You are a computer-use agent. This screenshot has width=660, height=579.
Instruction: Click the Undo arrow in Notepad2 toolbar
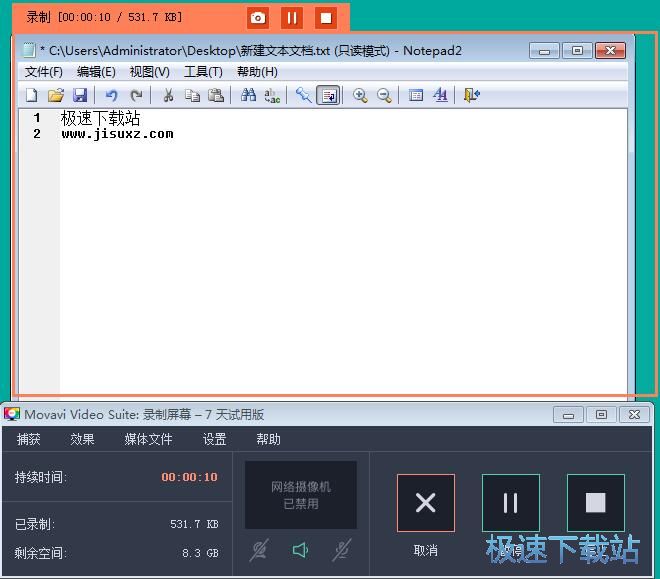point(112,95)
